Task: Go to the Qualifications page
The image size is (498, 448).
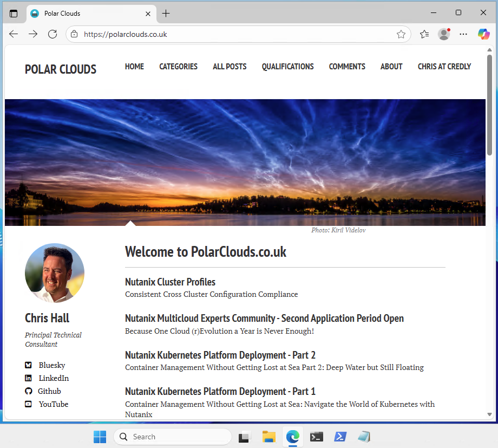Action: tap(287, 67)
